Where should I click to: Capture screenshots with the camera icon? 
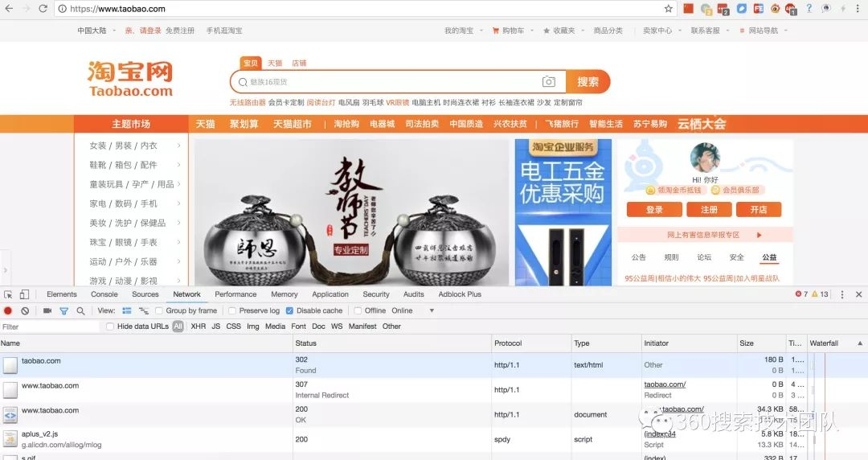47,311
